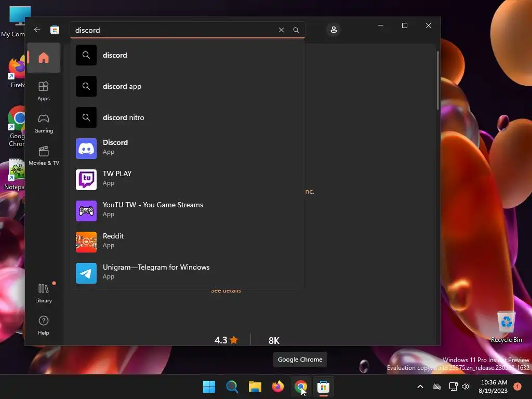Viewport: 532px width, 399px height.
Task: Open the Reddit app result
Action: click(x=187, y=242)
